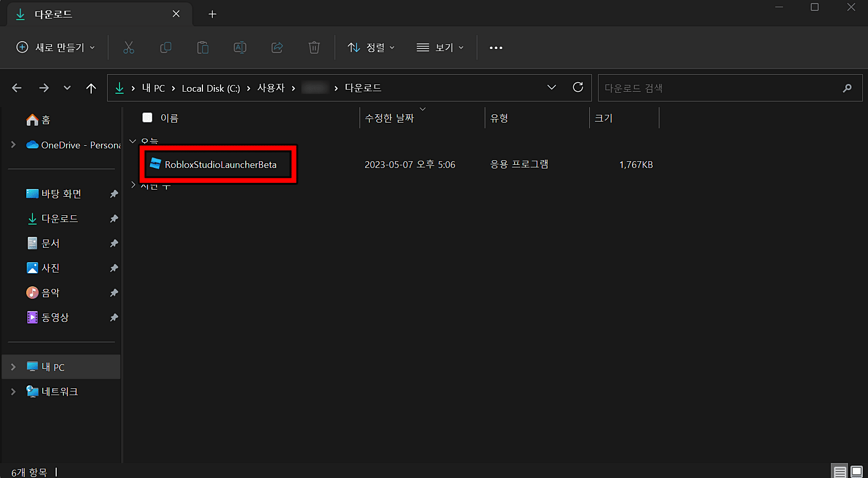This screenshot has height=478, width=868.
Task: Open recent locations dropdown chevron
Action: (67, 88)
